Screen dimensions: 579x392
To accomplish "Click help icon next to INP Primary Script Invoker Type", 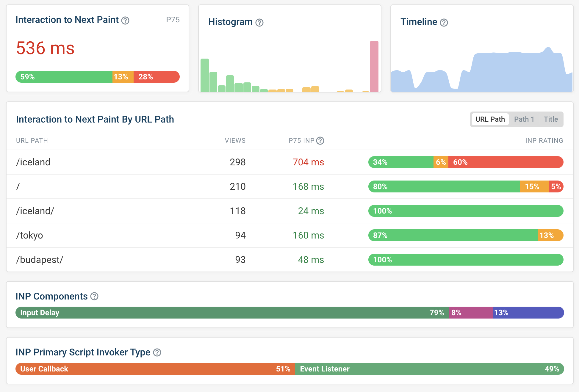I will tap(157, 352).
